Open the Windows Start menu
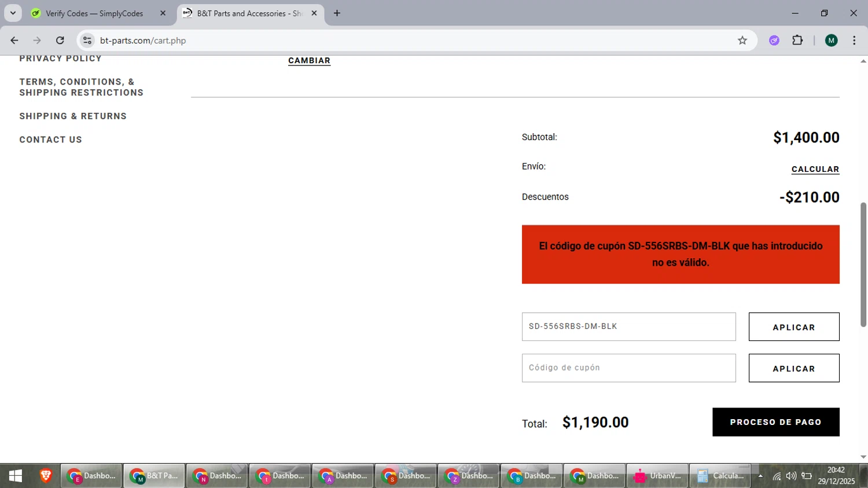This screenshot has width=868, height=488. pos(16,476)
